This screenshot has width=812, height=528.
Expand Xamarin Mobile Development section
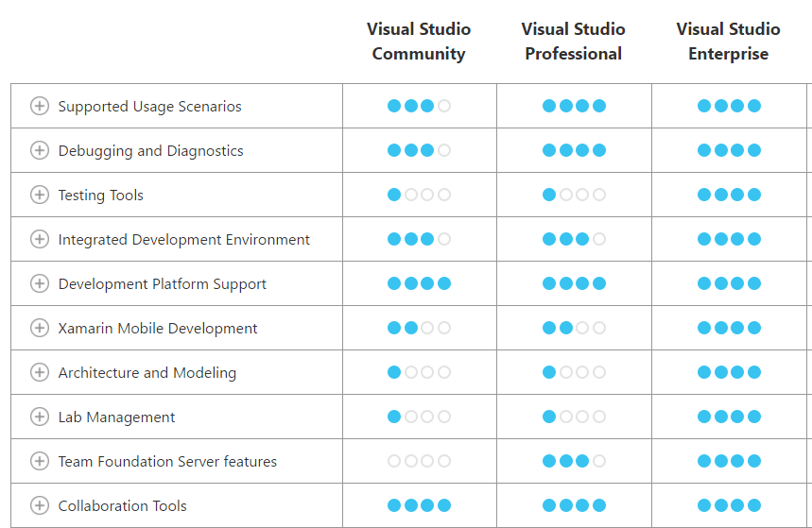click(40, 328)
